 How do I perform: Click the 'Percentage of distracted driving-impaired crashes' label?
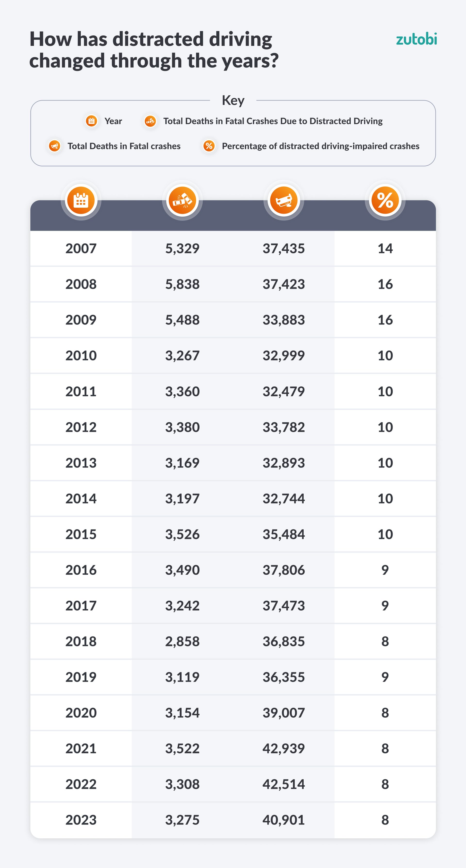(x=321, y=146)
